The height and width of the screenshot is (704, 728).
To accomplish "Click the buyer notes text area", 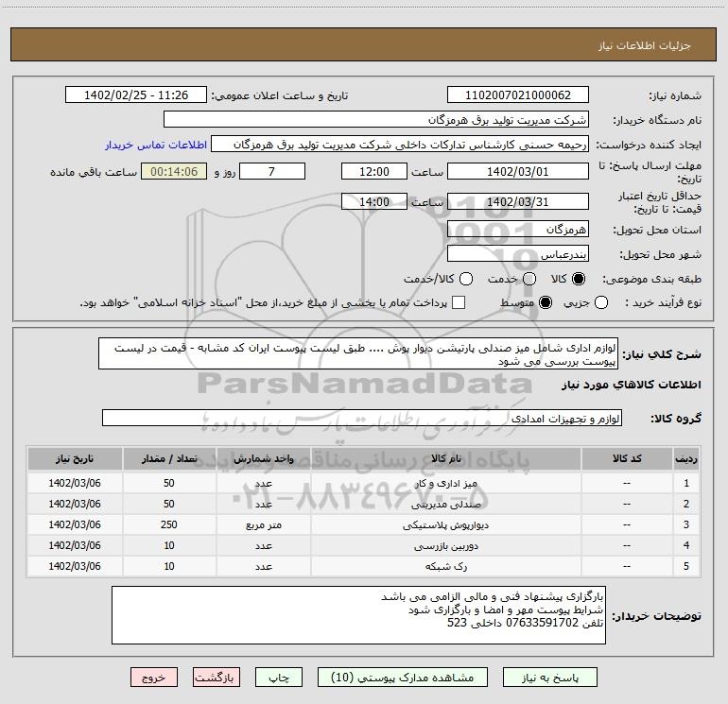I will (x=358, y=615).
